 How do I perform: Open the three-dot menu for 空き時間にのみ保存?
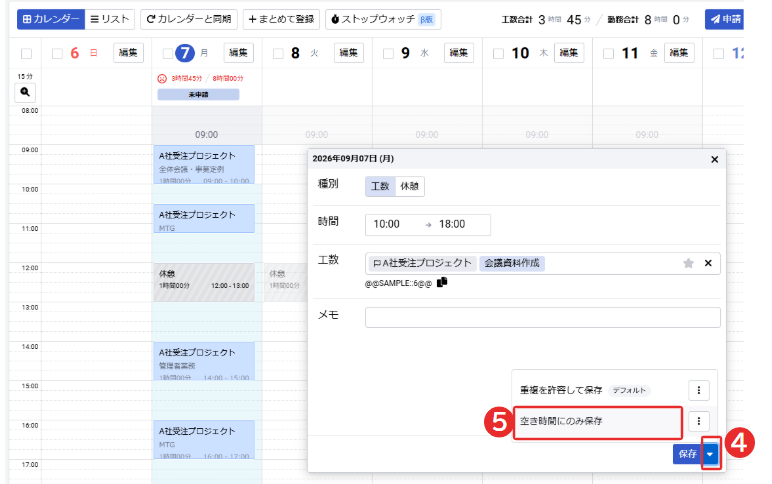699,421
